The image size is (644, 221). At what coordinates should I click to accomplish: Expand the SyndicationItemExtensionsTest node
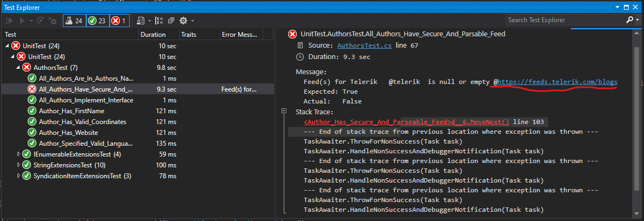click(x=18, y=176)
